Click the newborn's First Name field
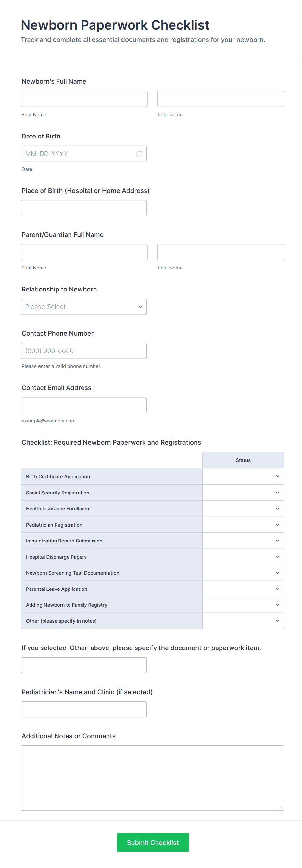 pyautogui.click(x=84, y=99)
